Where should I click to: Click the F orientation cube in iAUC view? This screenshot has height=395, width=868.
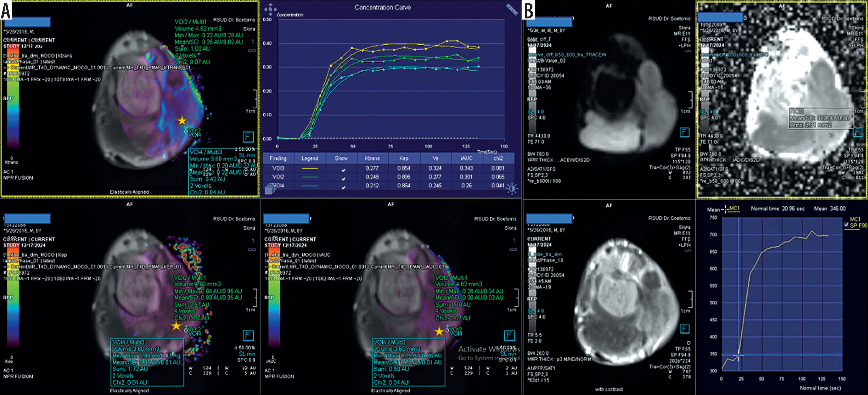pos(510,335)
